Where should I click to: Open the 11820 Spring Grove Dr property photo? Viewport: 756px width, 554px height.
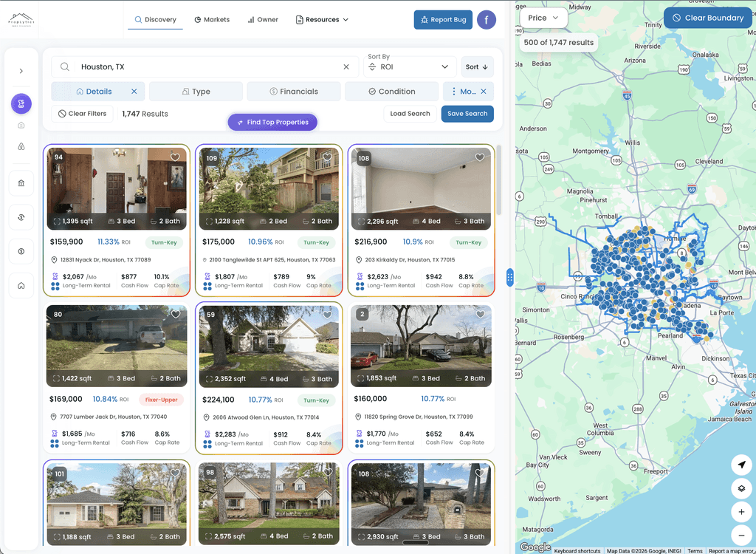click(x=422, y=346)
